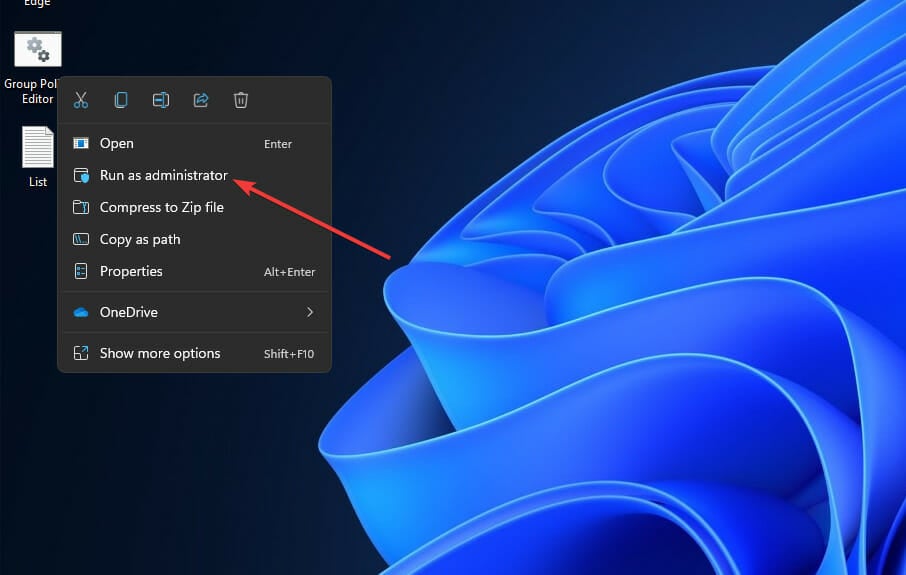Click Show more options

(x=195, y=353)
